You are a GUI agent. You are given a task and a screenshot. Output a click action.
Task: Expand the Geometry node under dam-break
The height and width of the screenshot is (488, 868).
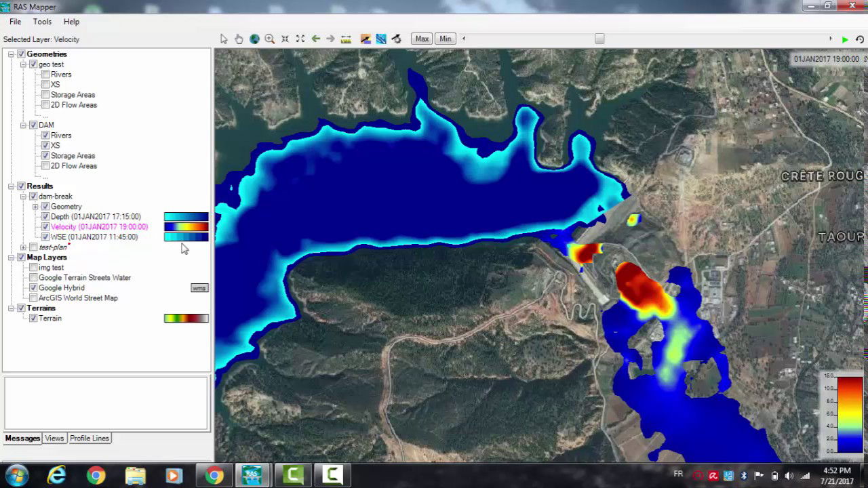point(35,207)
